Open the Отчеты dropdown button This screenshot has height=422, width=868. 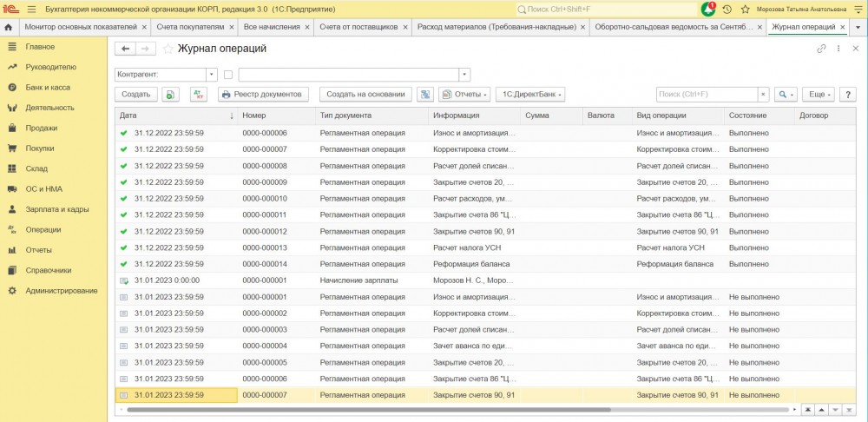(464, 94)
